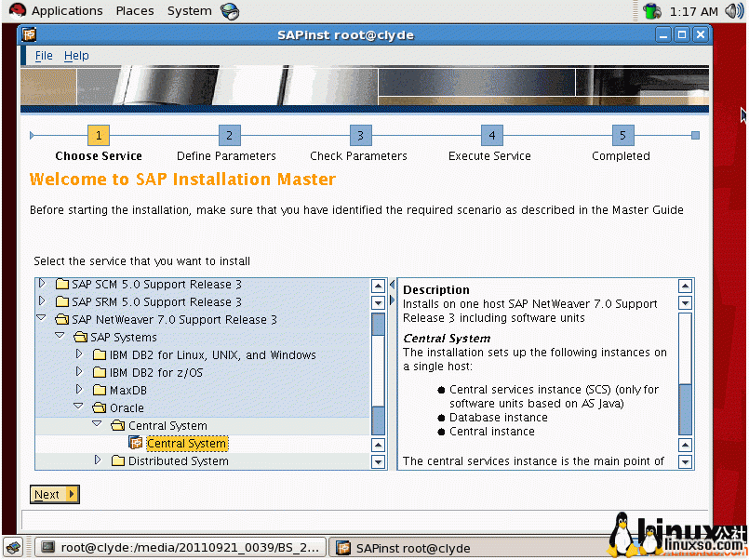Click the SAPinst icon in the window title bar
The image size is (749, 560).
tap(27, 33)
